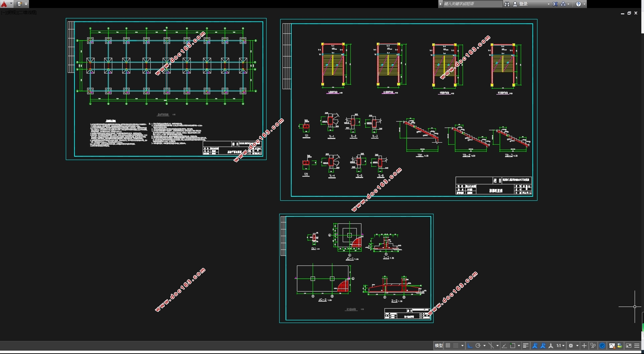The width and height of the screenshot is (644, 354).
Task: Open the [俯视] view controls label
Action: [x=12, y=12]
